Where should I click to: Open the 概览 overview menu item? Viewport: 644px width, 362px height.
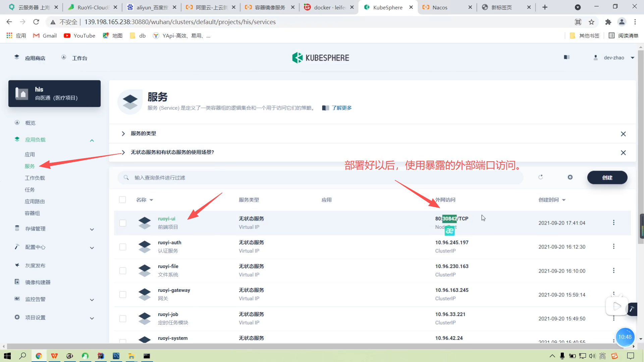[30, 123]
